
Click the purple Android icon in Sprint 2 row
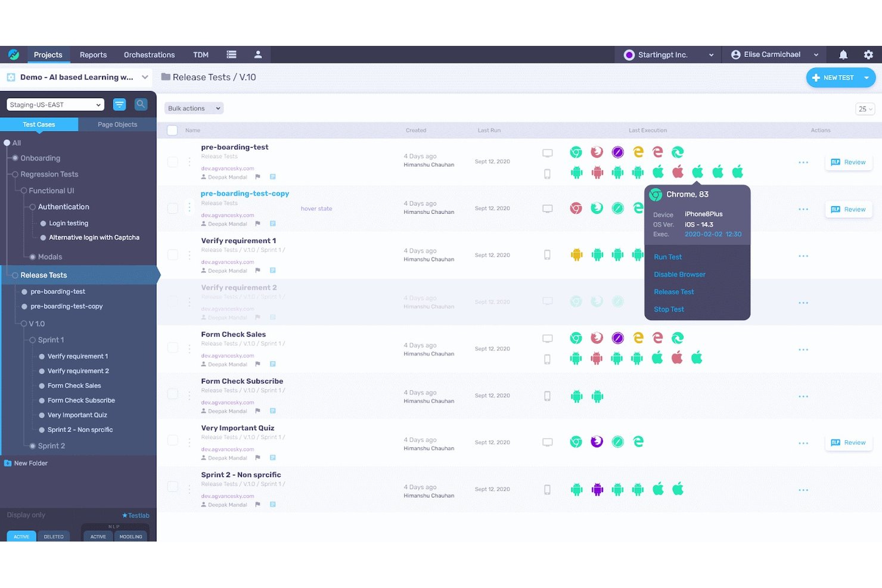[597, 490]
